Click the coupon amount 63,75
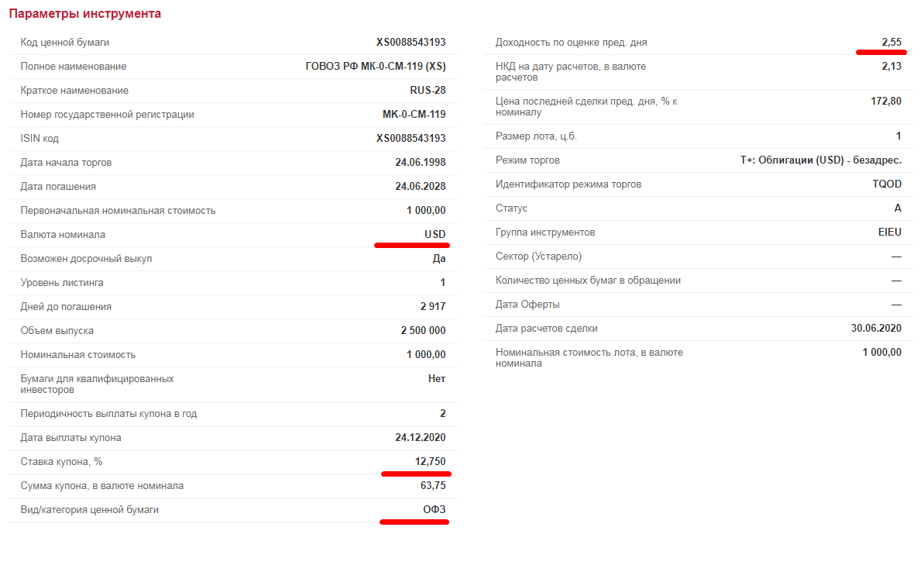 coord(432,486)
